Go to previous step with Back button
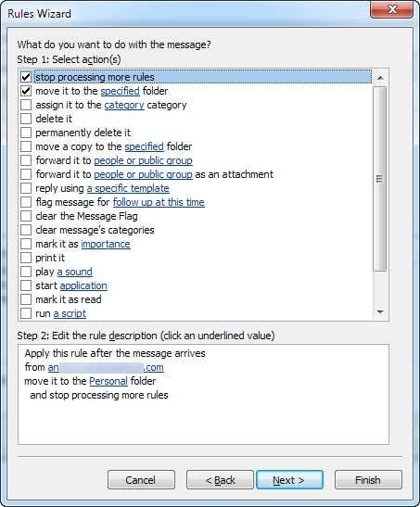The width and height of the screenshot is (420, 507). (x=220, y=480)
